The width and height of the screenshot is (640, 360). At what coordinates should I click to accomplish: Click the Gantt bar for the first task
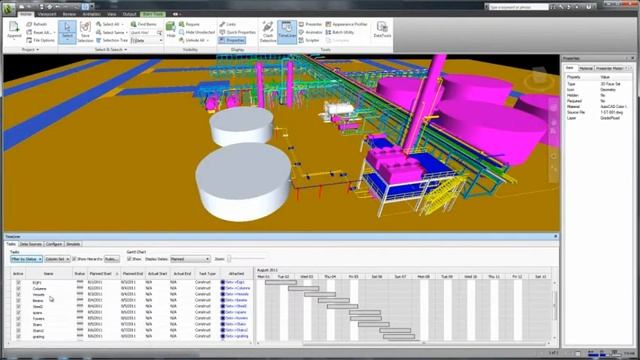point(281,282)
